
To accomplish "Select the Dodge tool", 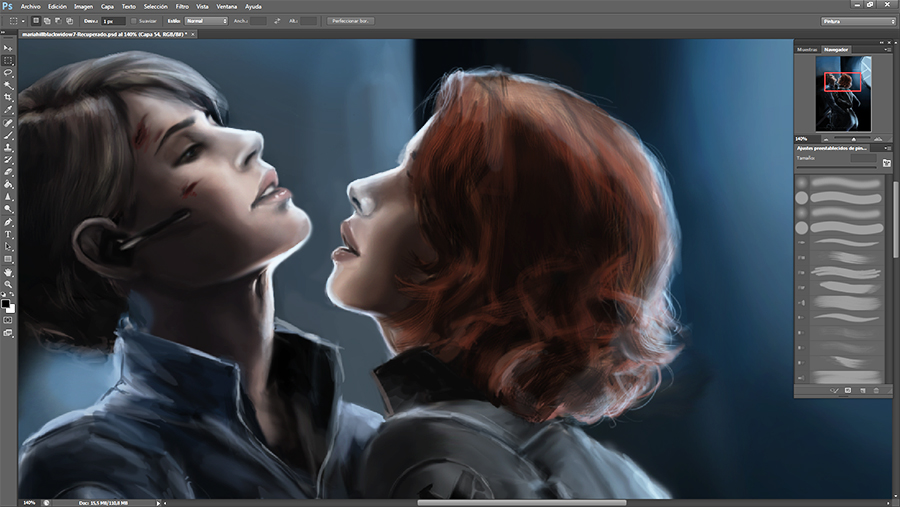I will (8, 209).
